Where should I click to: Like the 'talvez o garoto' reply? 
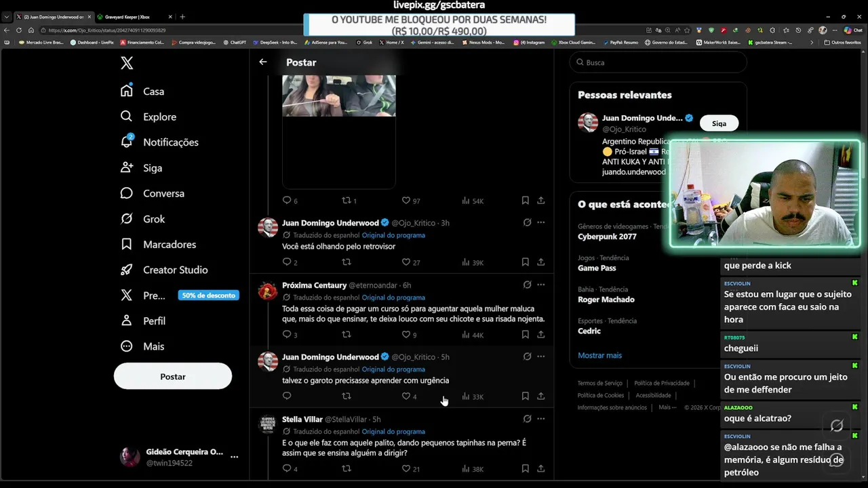(x=409, y=396)
